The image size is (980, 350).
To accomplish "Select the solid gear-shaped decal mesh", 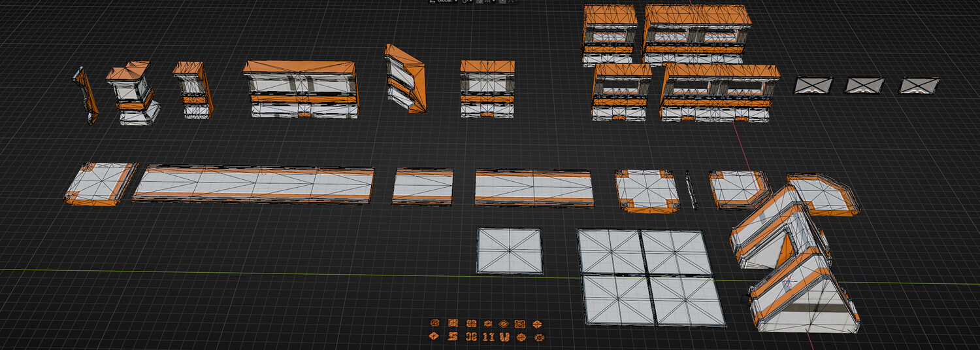I will pos(521,338).
